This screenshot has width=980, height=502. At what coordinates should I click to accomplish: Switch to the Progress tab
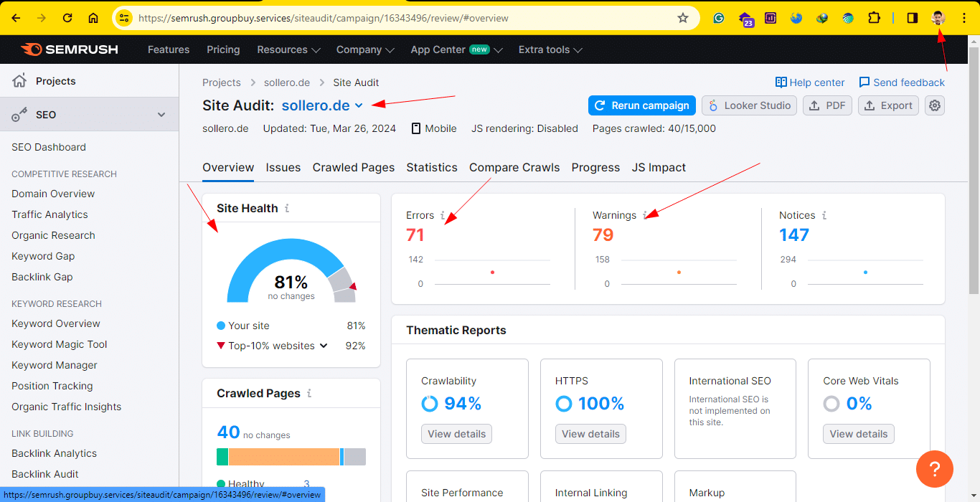pos(595,167)
